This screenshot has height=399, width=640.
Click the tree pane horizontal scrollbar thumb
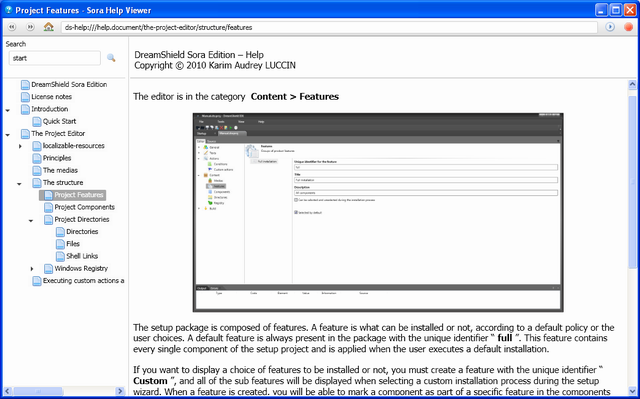pyautogui.click(x=39, y=391)
